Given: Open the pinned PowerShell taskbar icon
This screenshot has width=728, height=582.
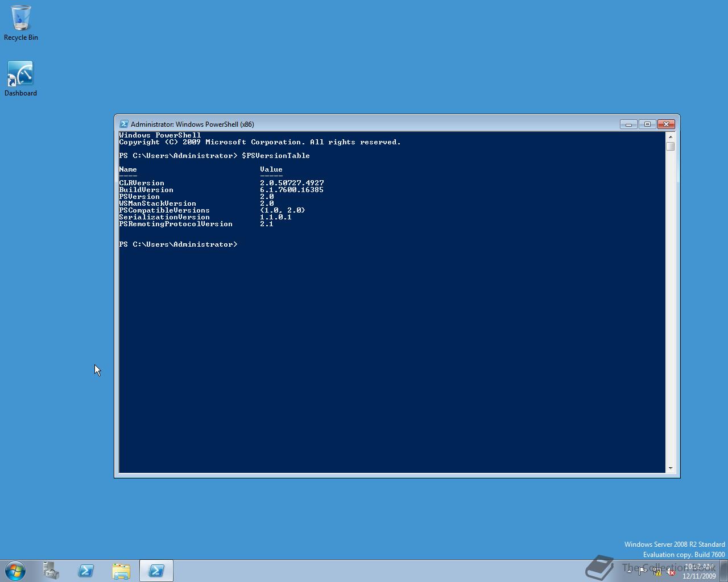Looking at the screenshot, I should point(86,571).
